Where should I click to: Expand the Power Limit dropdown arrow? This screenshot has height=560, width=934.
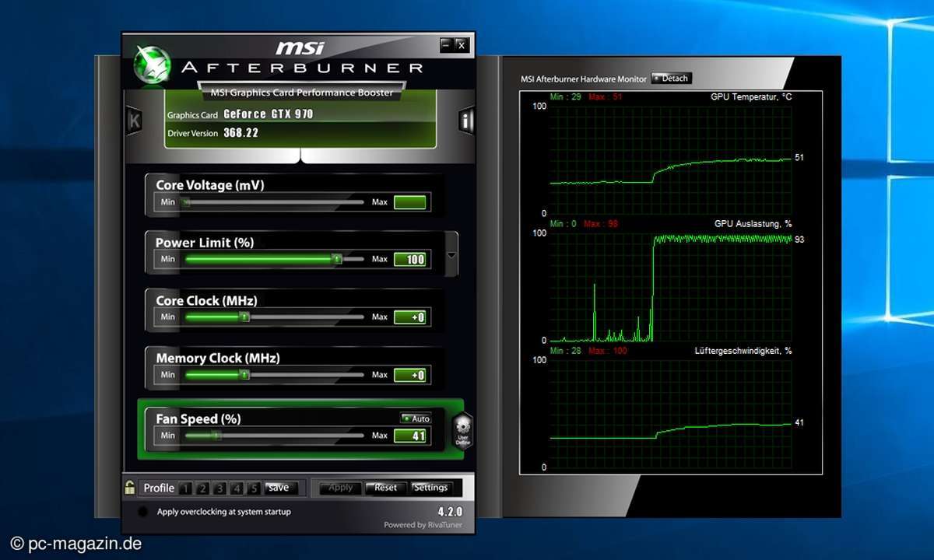(451, 256)
